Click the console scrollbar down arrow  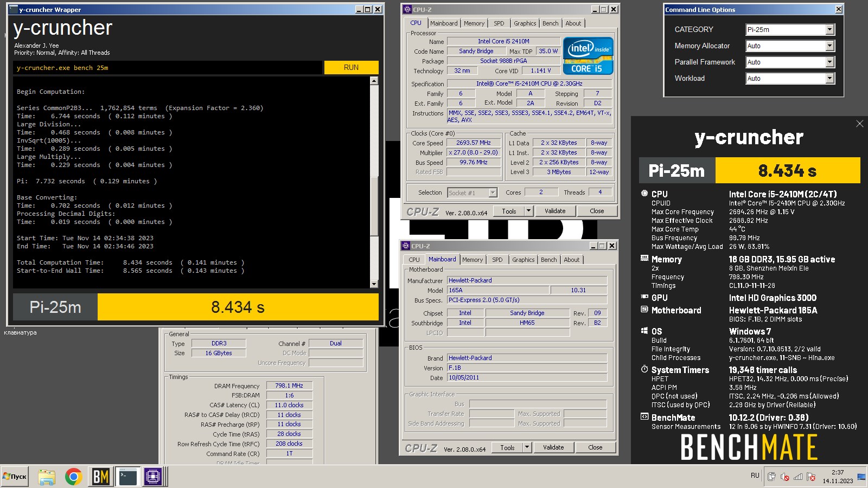pos(374,284)
